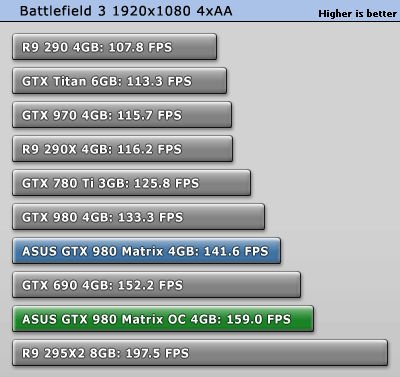Pick the 'GTX 980 4GB: 133.3 FPS' bar
This screenshot has width=400, height=377.
[x=139, y=217]
